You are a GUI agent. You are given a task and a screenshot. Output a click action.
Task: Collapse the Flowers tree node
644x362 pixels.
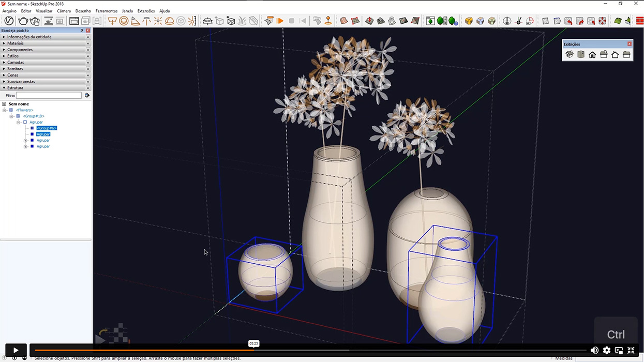(4, 110)
